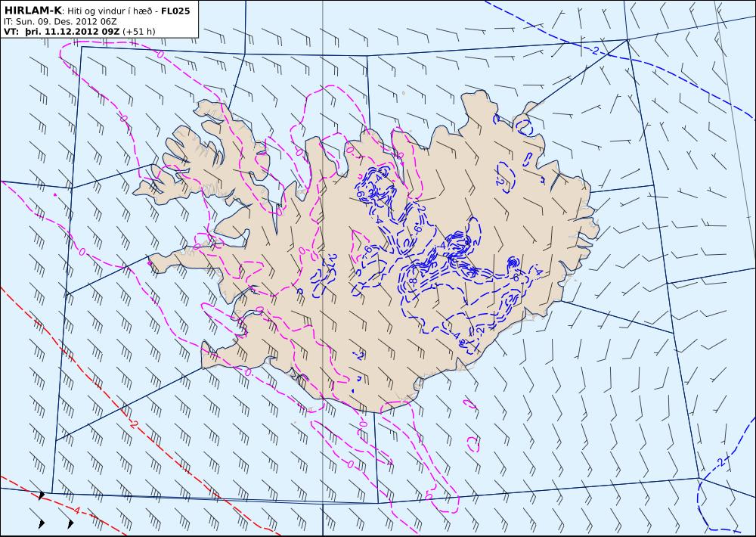Click the FL025 flight level label
This screenshot has height=537, width=756.
pyautogui.click(x=175, y=11)
